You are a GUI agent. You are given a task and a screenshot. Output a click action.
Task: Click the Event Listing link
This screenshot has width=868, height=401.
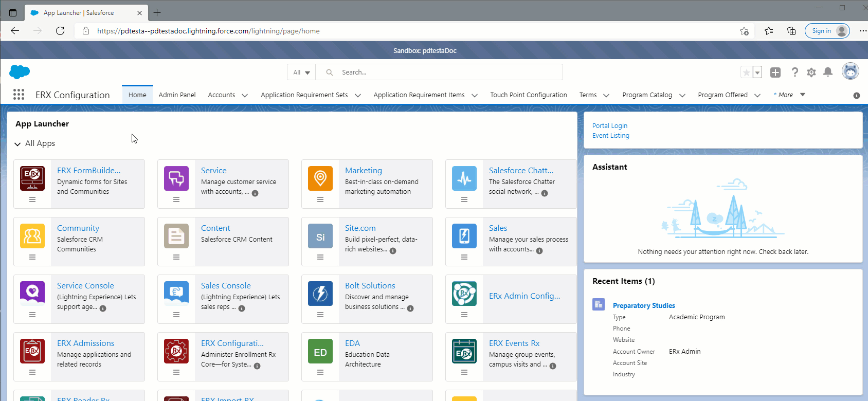click(x=611, y=136)
